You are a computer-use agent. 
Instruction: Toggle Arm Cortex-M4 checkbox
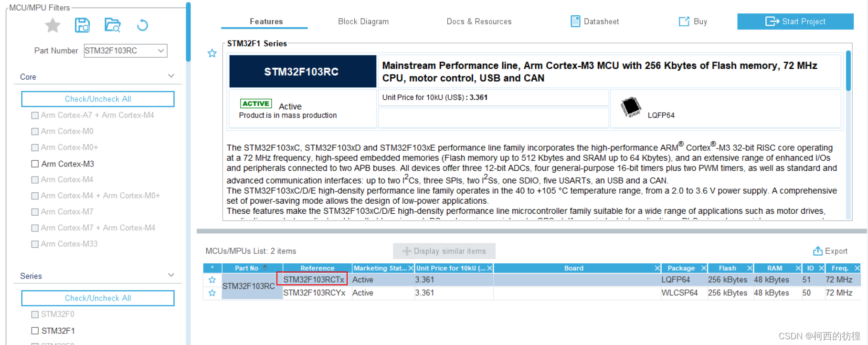[x=35, y=180]
